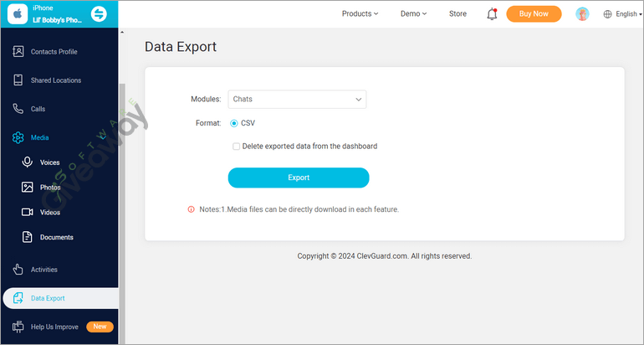Open Voices under Media

click(x=49, y=162)
